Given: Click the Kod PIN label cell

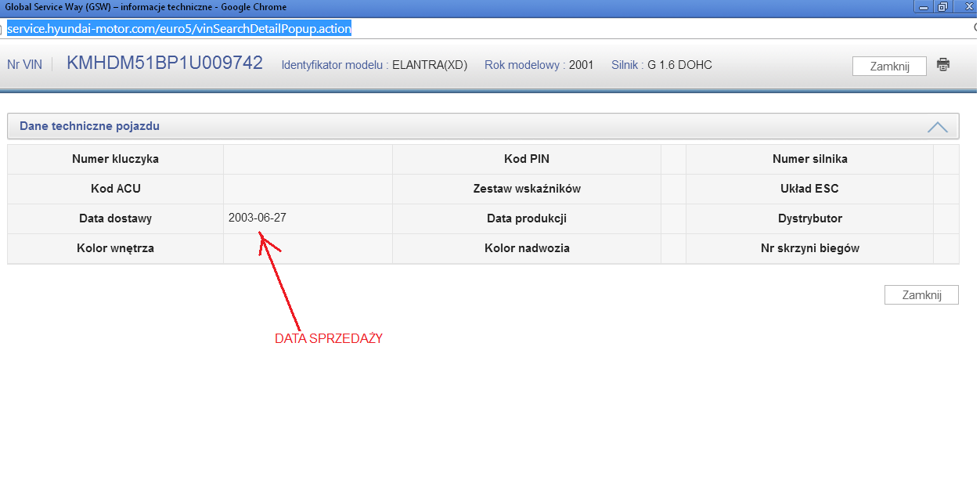Looking at the screenshot, I should coord(527,159).
